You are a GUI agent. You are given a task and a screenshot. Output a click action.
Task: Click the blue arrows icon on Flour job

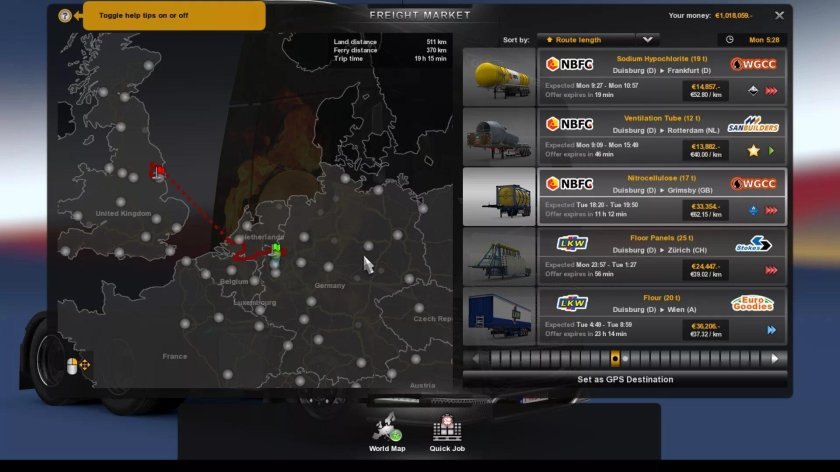[772, 330]
